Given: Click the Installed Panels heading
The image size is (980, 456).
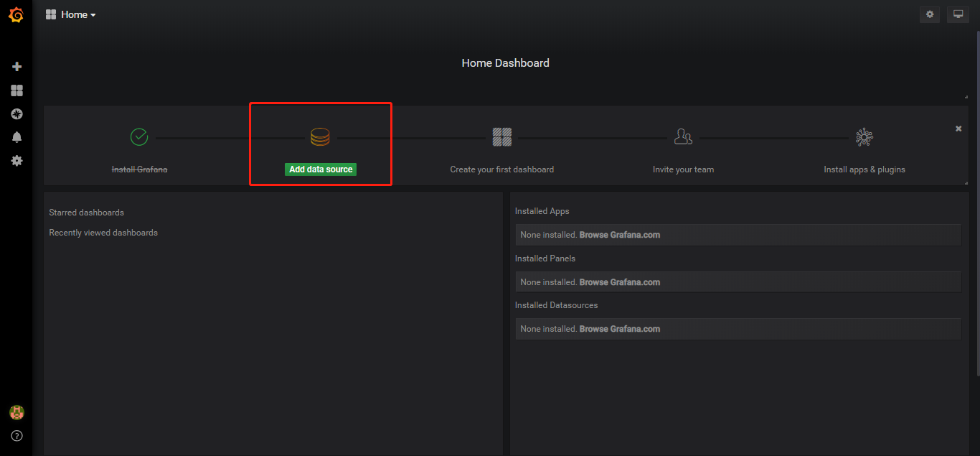Looking at the screenshot, I should point(545,259).
